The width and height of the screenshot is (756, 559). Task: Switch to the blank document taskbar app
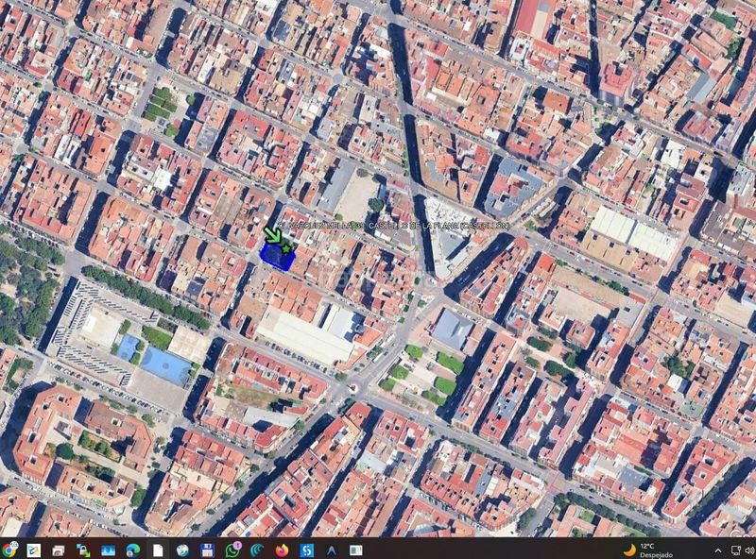point(158,551)
